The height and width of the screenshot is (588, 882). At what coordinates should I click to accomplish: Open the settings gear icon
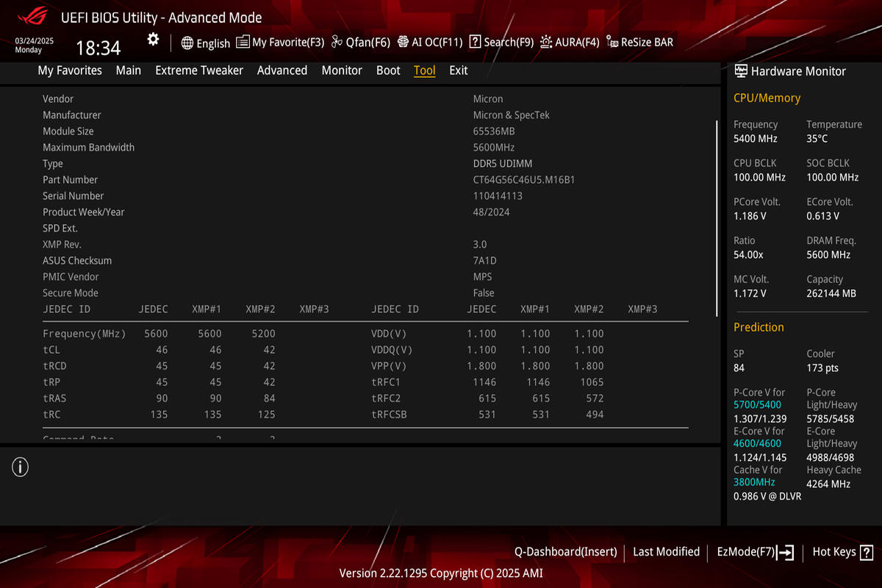pyautogui.click(x=153, y=40)
